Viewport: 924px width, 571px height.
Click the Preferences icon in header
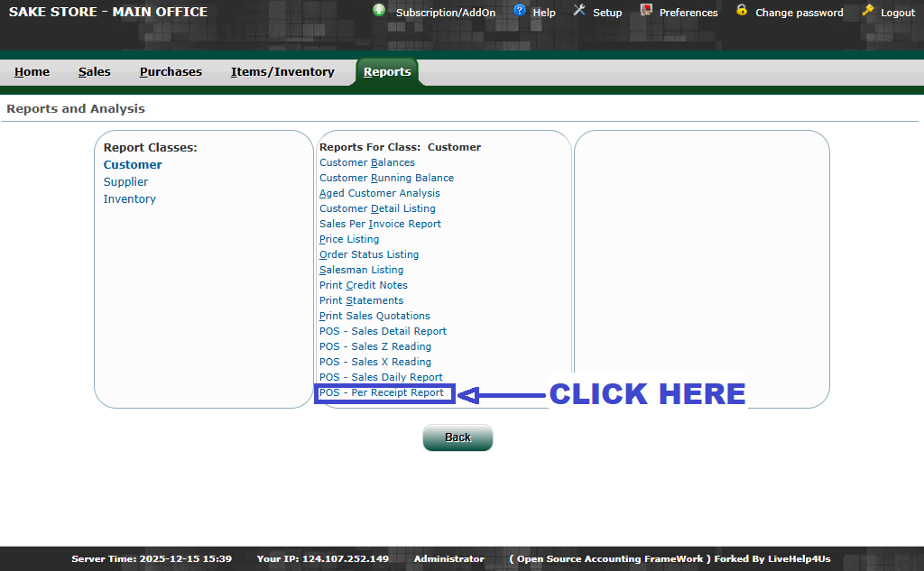(x=646, y=11)
